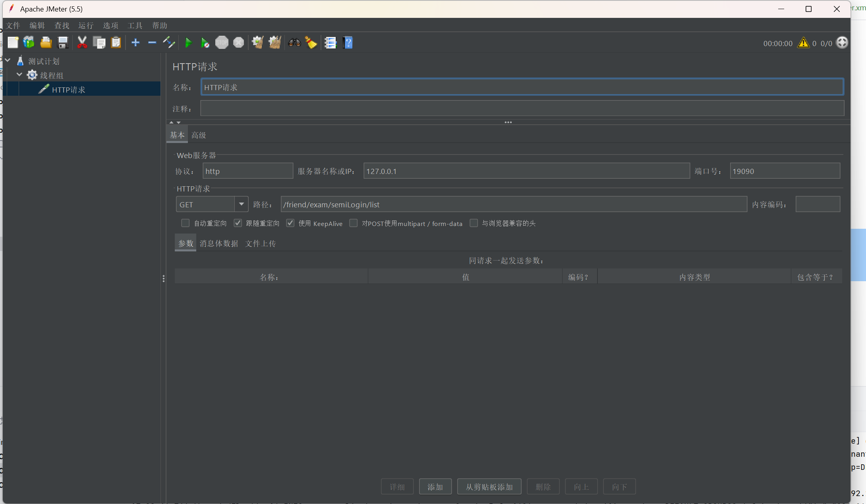Switch to the 文件上传 tab
This screenshot has width=866, height=504.
(x=261, y=243)
